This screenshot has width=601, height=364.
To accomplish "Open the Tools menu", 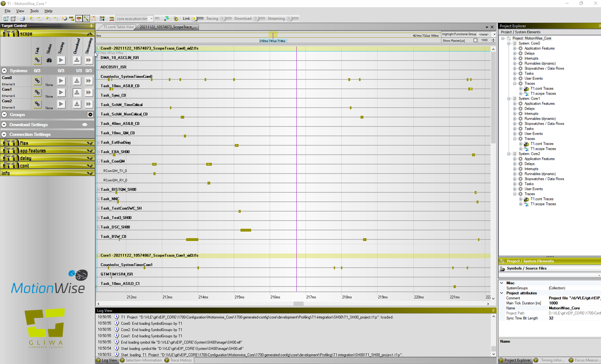I will tap(34, 11).
